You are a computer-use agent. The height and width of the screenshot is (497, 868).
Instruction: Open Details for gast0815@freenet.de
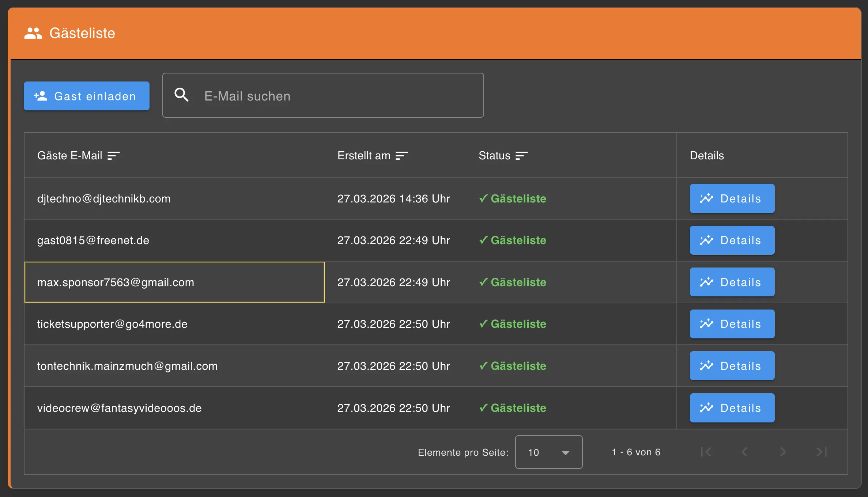[732, 240]
